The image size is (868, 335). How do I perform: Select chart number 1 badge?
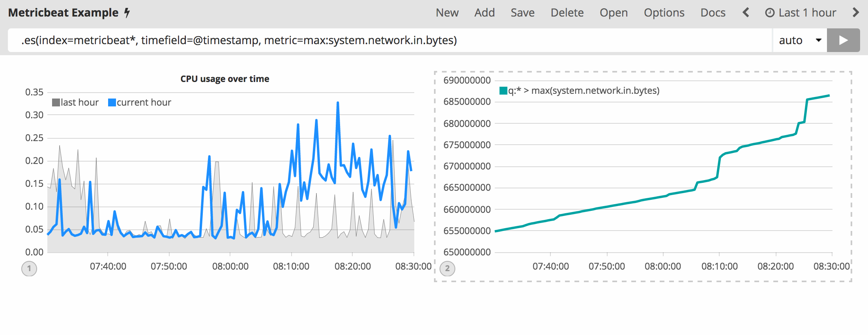pos(29,269)
